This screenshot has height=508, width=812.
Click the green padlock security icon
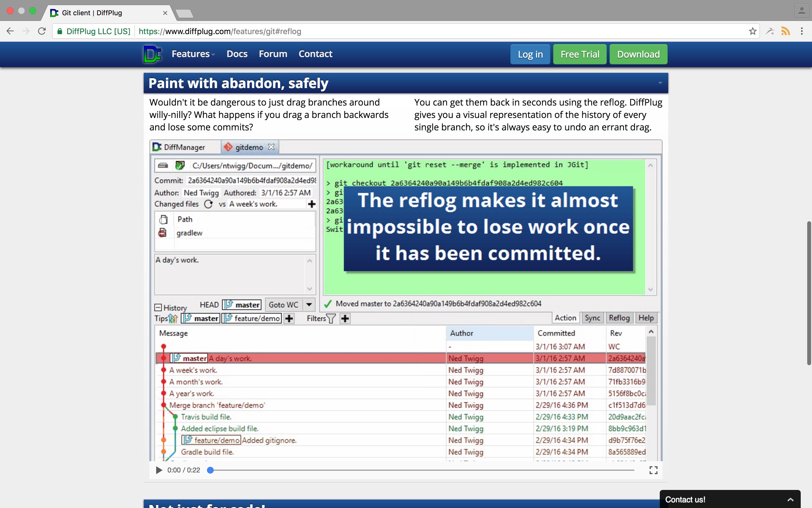(60, 31)
